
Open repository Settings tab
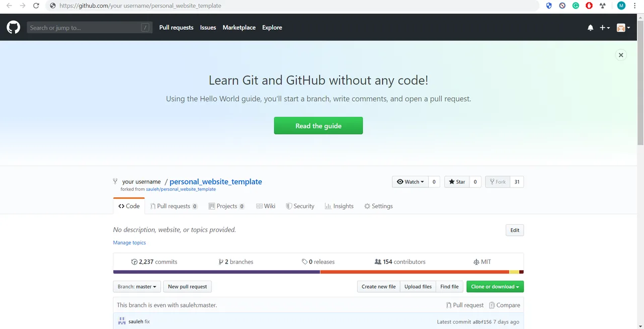pyautogui.click(x=378, y=206)
